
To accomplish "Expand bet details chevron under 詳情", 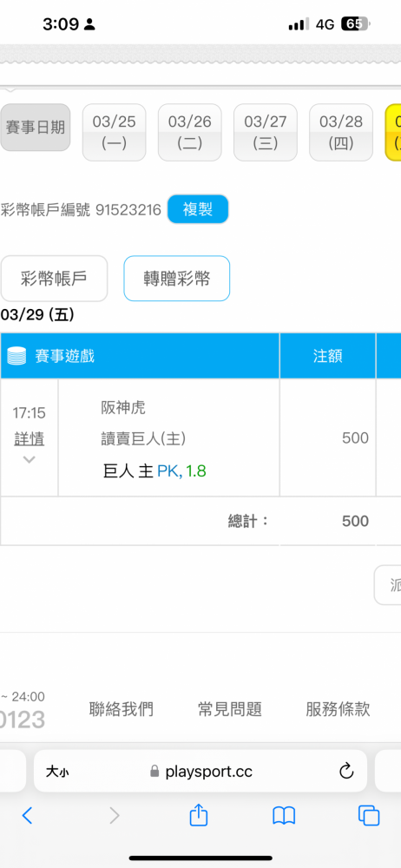I will coord(29,459).
